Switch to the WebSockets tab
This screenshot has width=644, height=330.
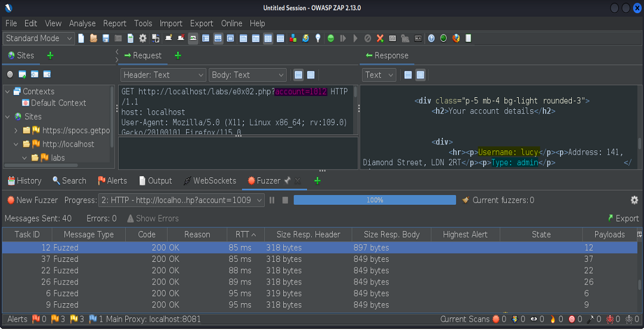point(209,181)
